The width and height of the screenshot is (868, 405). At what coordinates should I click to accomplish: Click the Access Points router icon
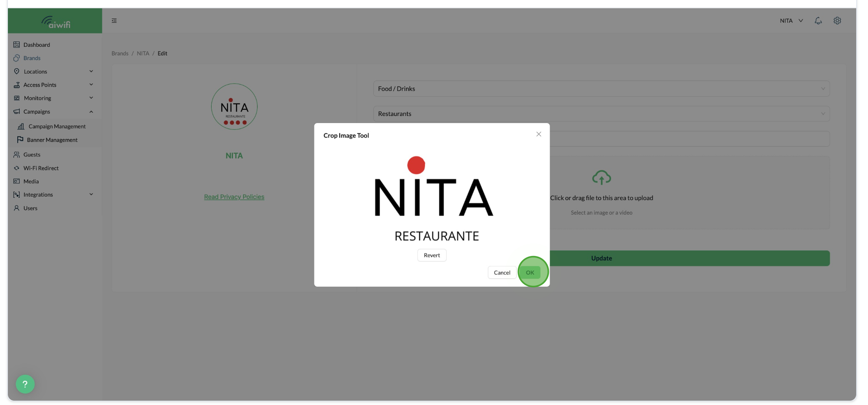17,85
